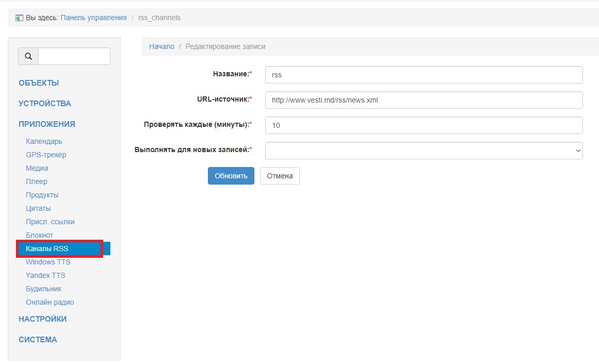Screen dimensions: 599x364
Task: Open the Календарь application section
Action: [44, 141]
